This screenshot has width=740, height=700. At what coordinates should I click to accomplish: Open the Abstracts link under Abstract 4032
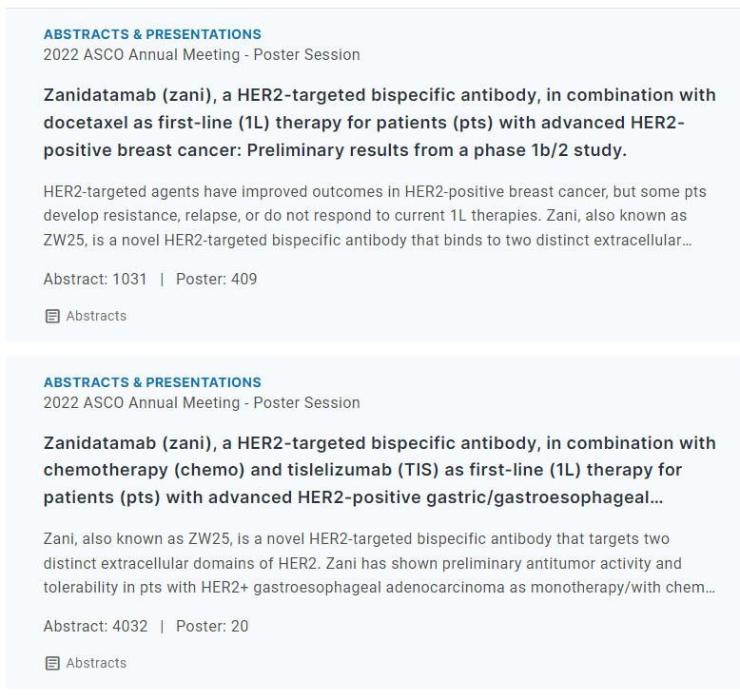tap(96, 663)
